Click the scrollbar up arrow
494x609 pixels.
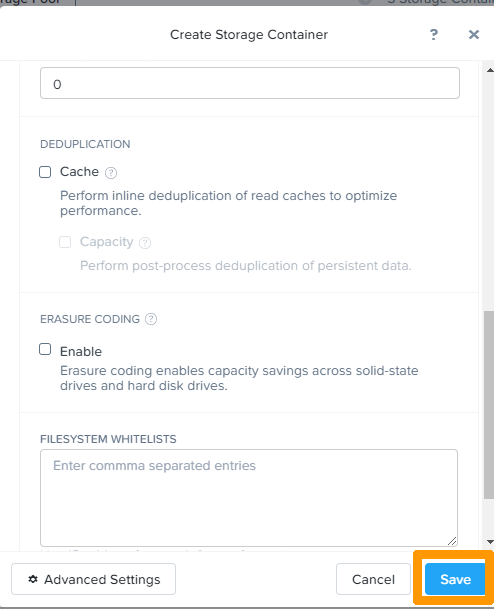coord(490,70)
